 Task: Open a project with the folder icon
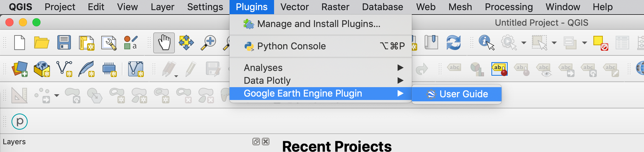[x=42, y=43]
